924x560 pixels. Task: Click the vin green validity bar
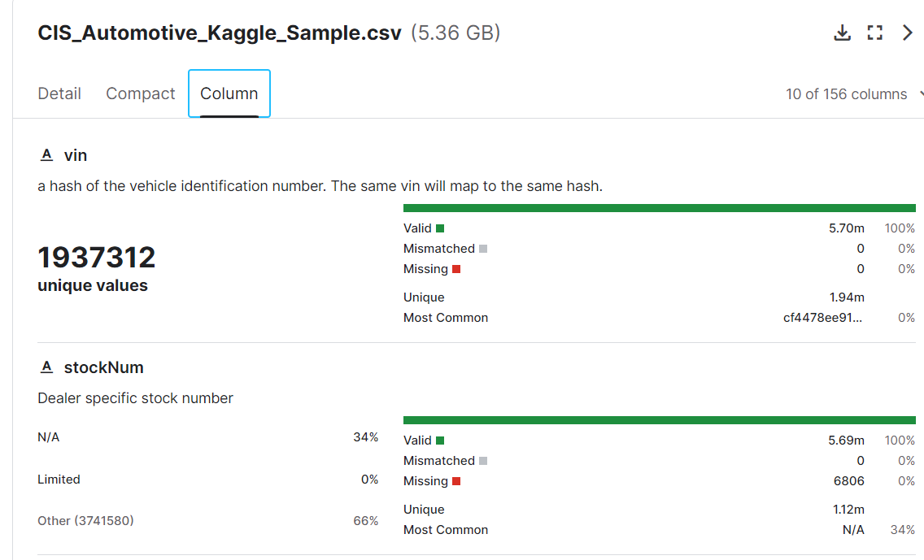click(x=659, y=208)
